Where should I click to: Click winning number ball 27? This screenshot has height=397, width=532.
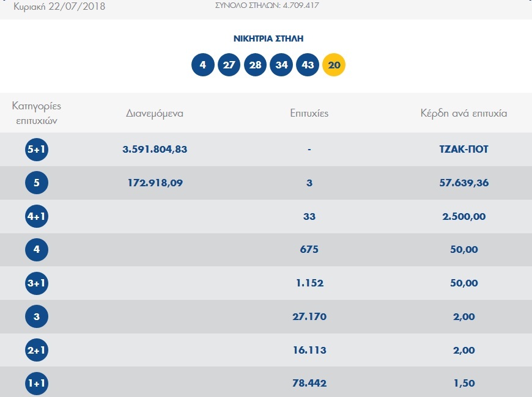pyautogui.click(x=229, y=65)
